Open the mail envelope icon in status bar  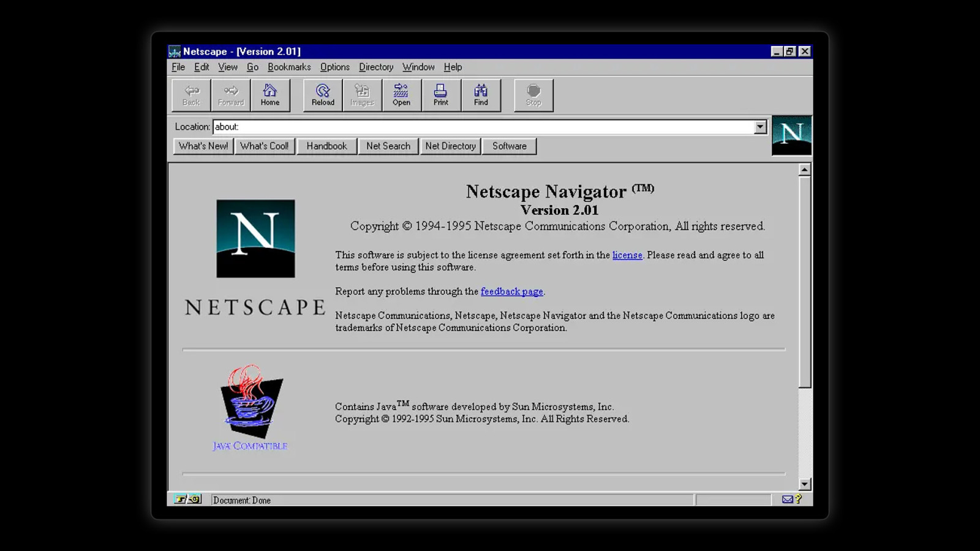point(787,500)
